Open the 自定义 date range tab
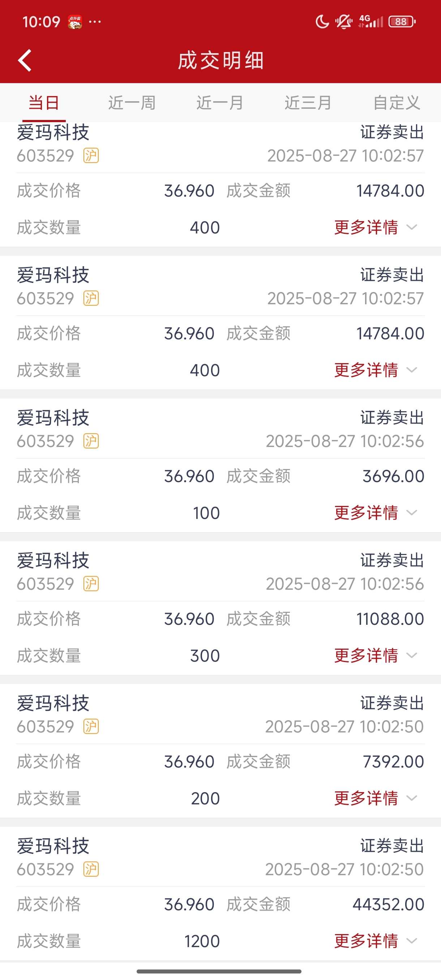 point(397,103)
